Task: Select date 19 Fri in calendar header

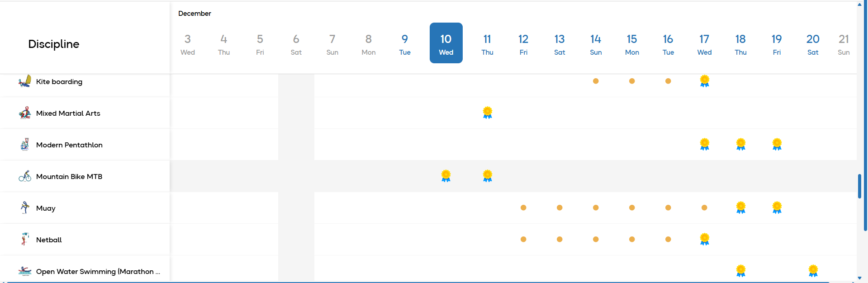Action: [777, 44]
